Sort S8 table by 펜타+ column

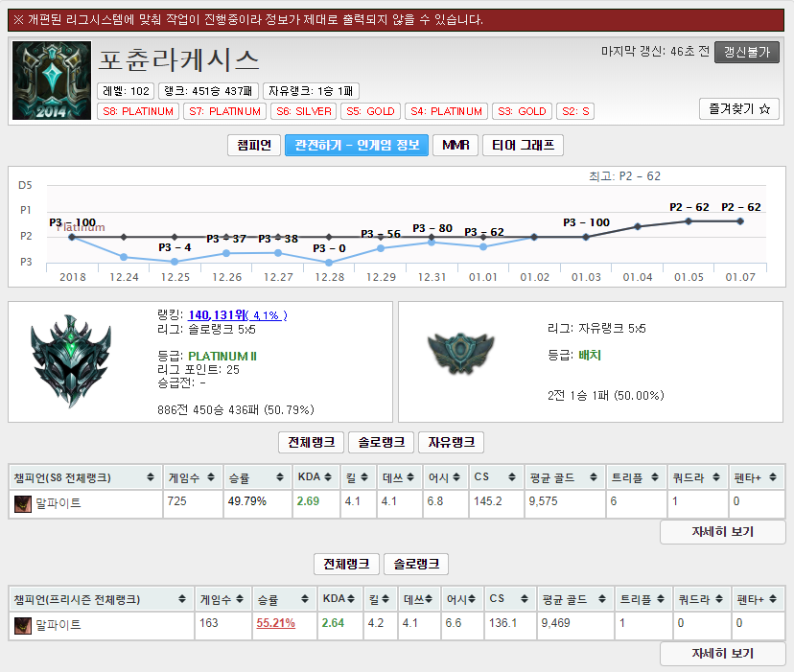(757, 477)
